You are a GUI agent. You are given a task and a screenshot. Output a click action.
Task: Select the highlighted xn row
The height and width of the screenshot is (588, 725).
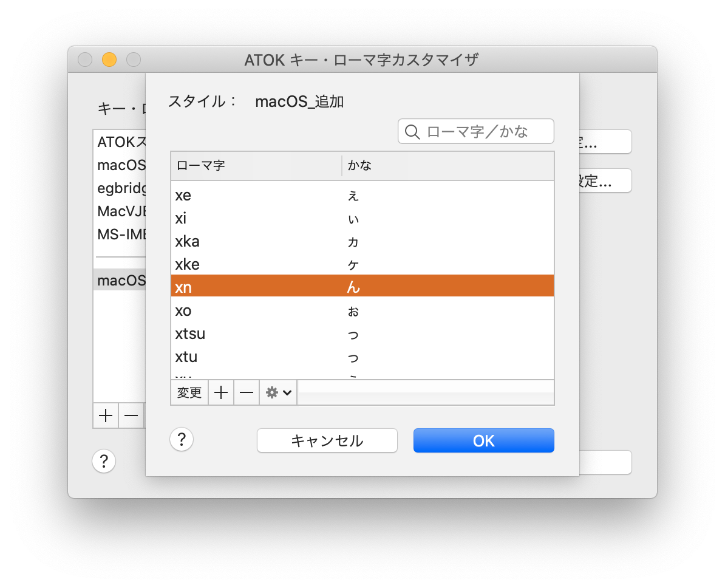(362, 286)
